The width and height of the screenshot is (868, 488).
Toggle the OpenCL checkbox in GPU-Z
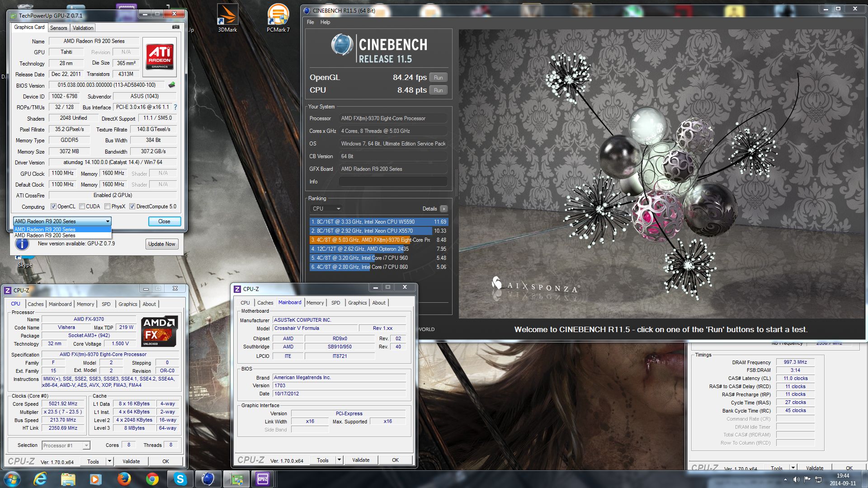[x=53, y=206]
